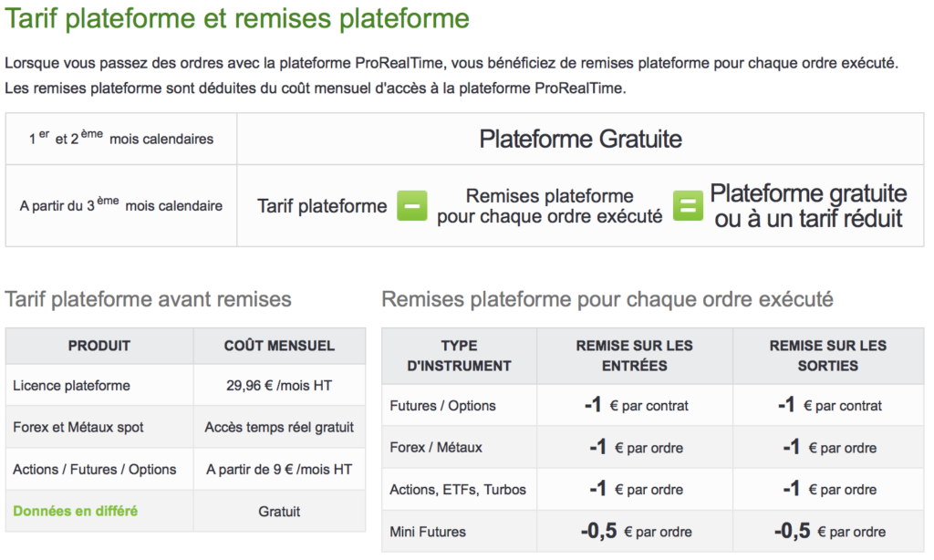Viewport: 934px width, 560px height.
Task: Click the Actions / Futures / Options product cell
Action: (x=99, y=470)
